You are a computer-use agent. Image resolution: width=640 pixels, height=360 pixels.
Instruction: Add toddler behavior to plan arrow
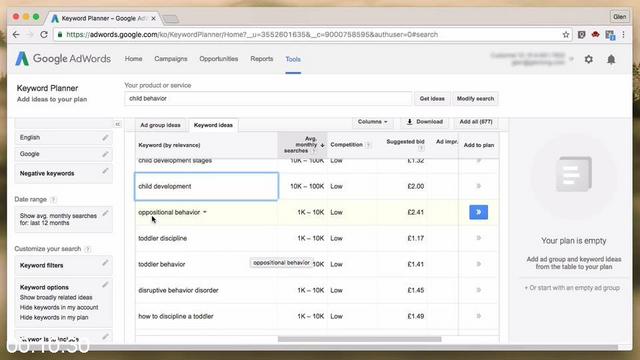479,264
